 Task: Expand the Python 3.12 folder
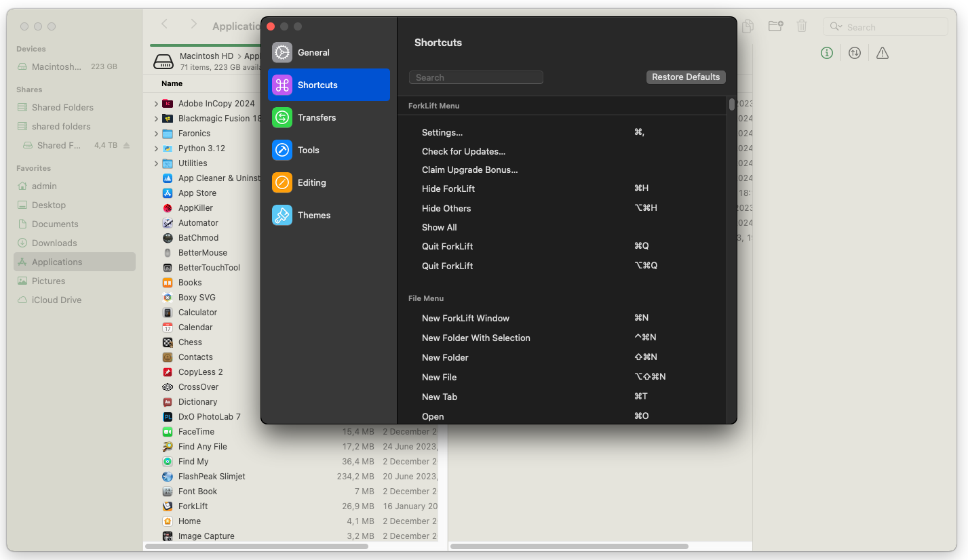click(x=156, y=148)
